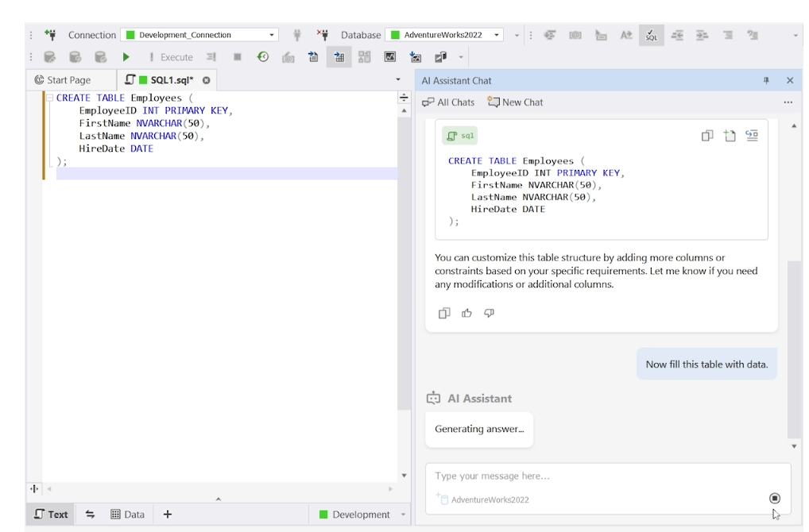The image size is (809, 532).
Task: Collapse the CREATE TABLE code block
Action: coord(49,98)
